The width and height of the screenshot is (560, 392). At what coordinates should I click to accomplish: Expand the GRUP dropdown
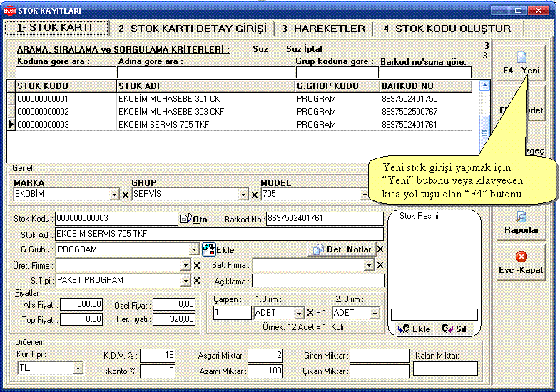click(x=243, y=195)
